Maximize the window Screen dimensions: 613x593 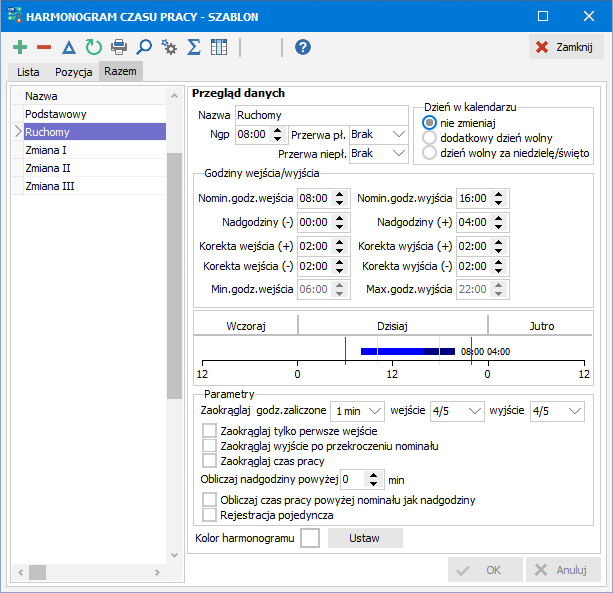pyautogui.click(x=543, y=16)
